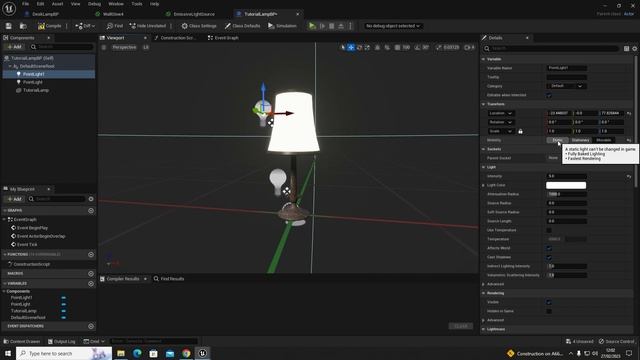Click Add in Components panel

pyautogui.click(x=14, y=47)
